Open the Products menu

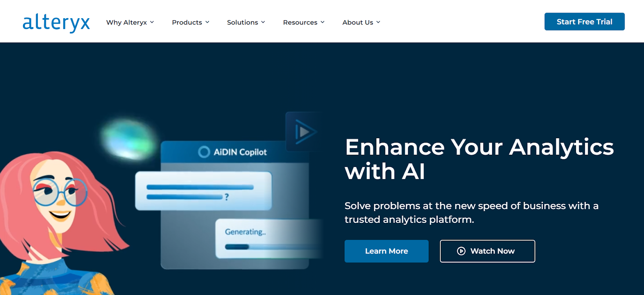coord(187,23)
